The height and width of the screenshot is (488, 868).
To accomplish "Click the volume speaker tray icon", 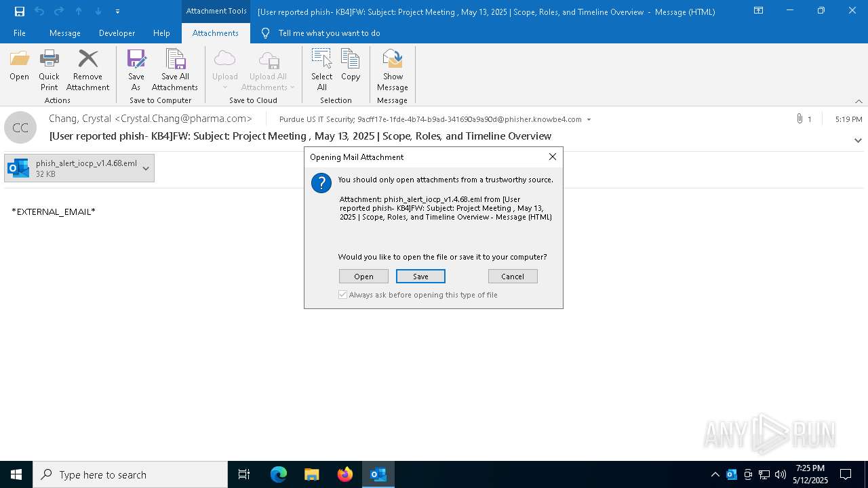I will (x=781, y=474).
